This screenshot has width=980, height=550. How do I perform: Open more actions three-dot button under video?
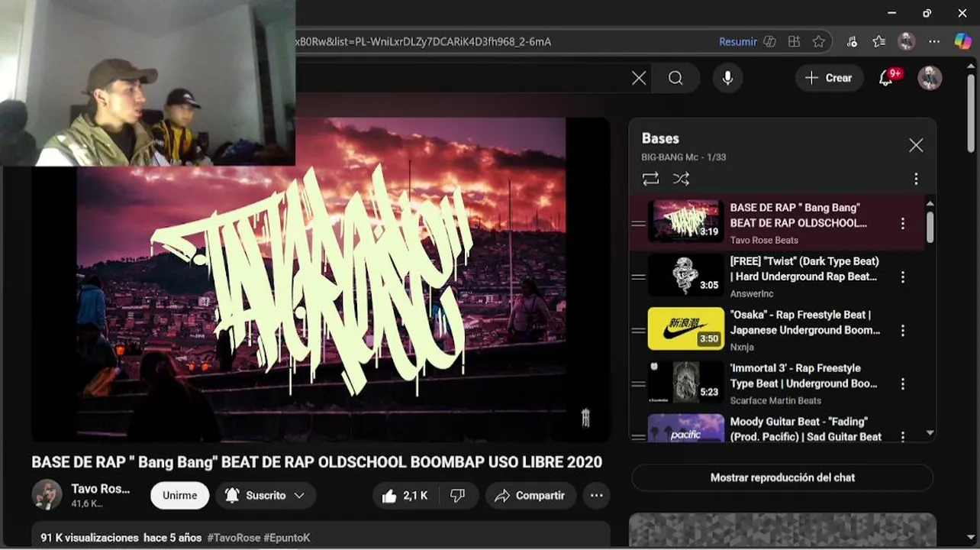click(x=597, y=496)
